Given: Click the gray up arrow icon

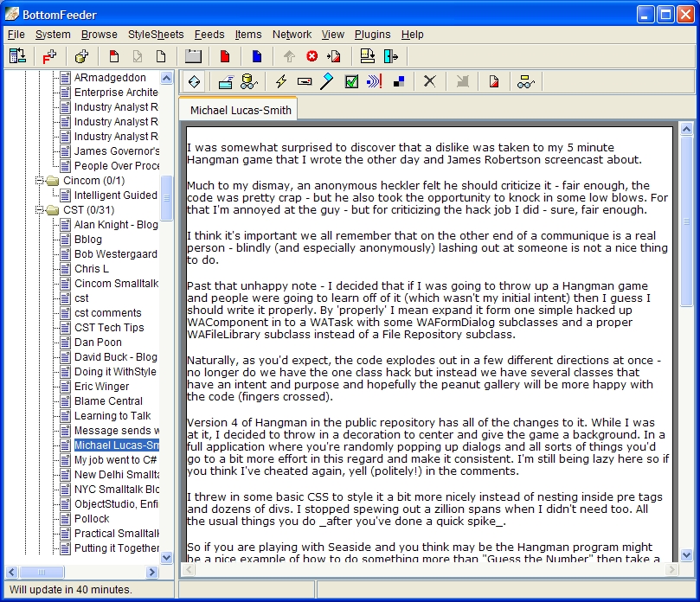Looking at the screenshot, I should [x=289, y=56].
